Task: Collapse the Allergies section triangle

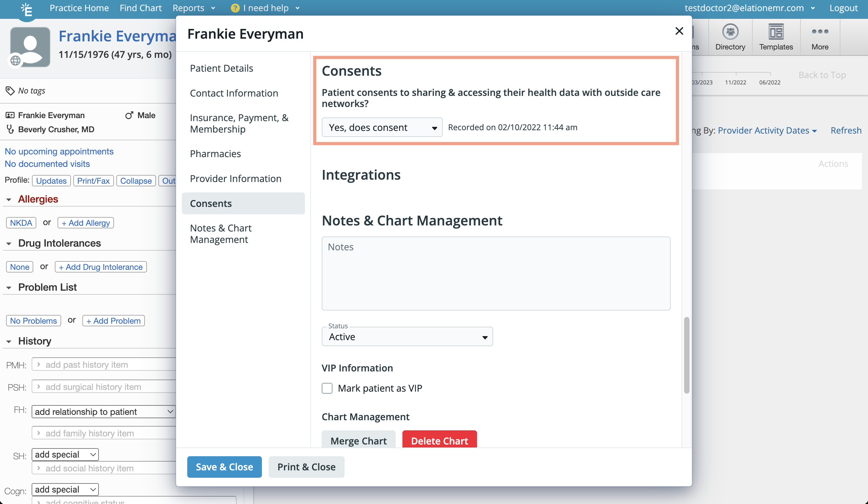Action: tap(9, 200)
